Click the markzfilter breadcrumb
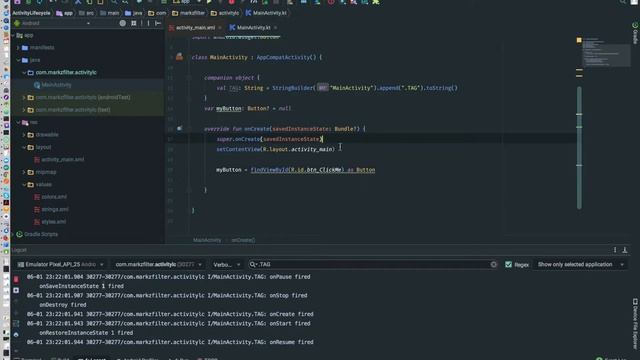Viewport: 640px width, 360px height. tap(189, 13)
